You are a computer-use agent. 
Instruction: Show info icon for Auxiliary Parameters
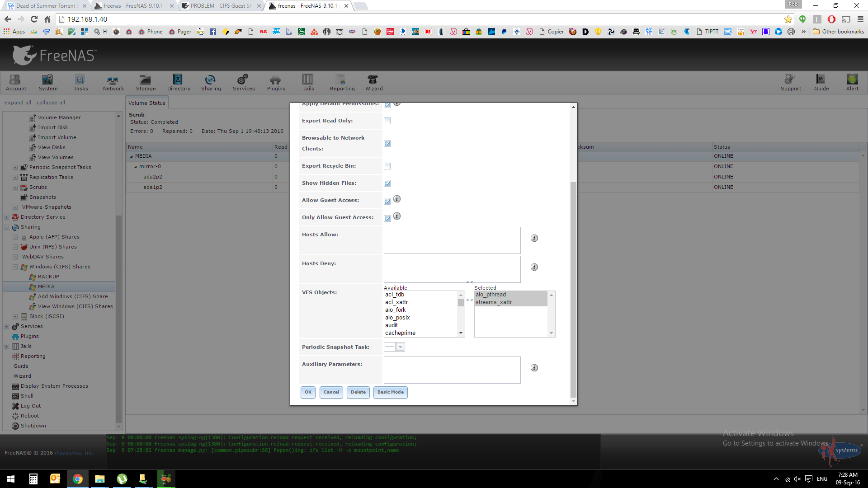click(534, 368)
